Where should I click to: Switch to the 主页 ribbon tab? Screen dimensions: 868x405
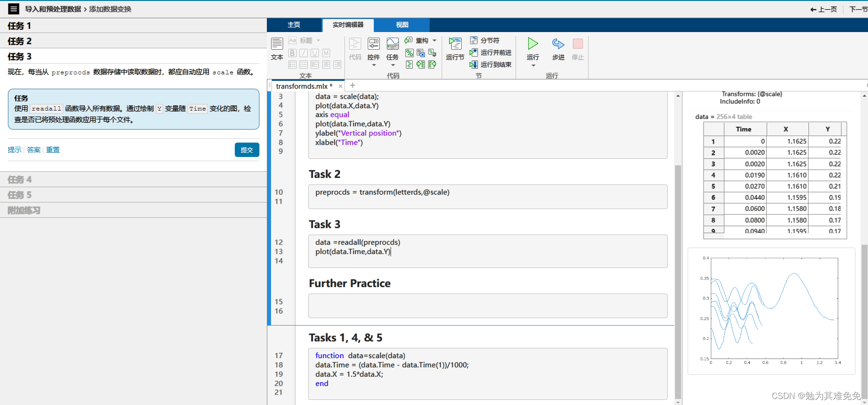(294, 25)
